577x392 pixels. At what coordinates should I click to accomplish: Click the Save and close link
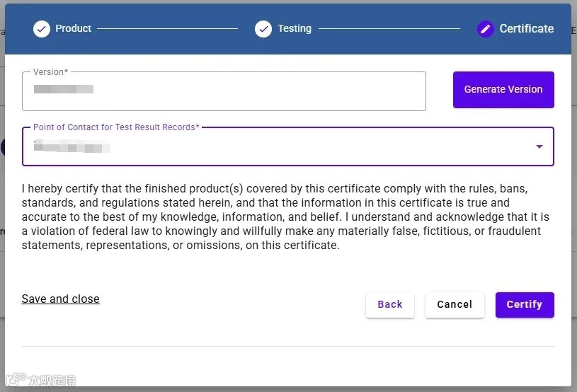[x=60, y=299]
